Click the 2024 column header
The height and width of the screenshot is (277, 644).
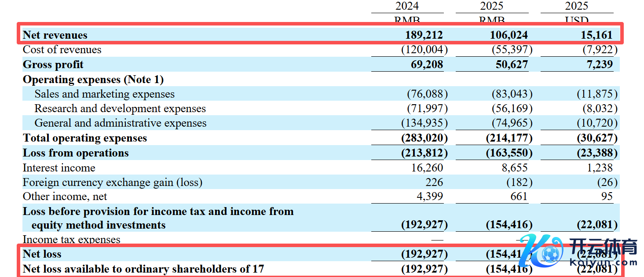pos(407,6)
